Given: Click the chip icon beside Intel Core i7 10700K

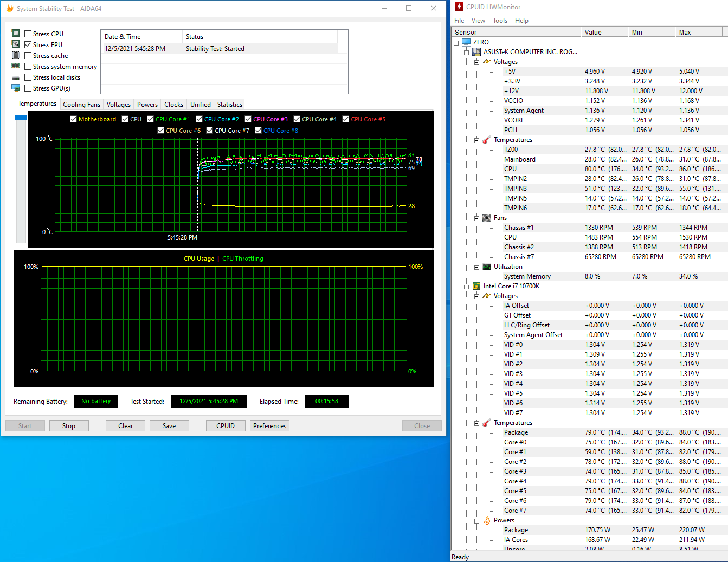Looking at the screenshot, I should point(476,286).
